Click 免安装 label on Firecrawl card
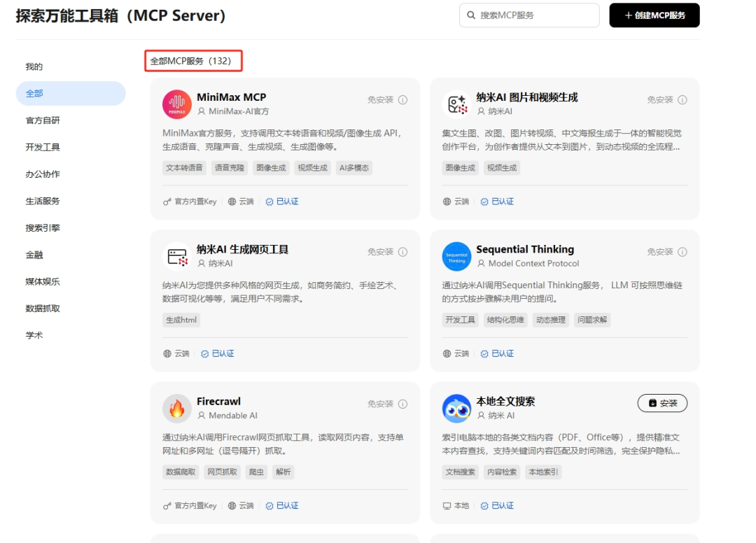 (380, 404)
